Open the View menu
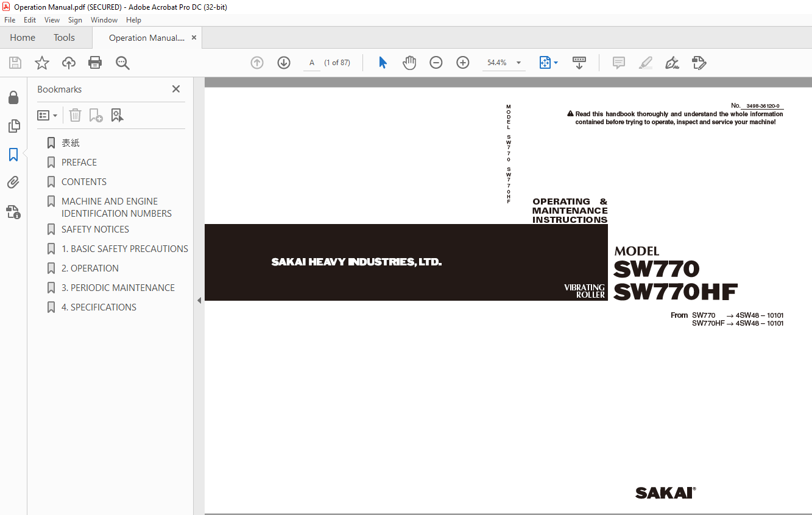Viewport: 812px width, 515px height. click(x=52, y=20)
